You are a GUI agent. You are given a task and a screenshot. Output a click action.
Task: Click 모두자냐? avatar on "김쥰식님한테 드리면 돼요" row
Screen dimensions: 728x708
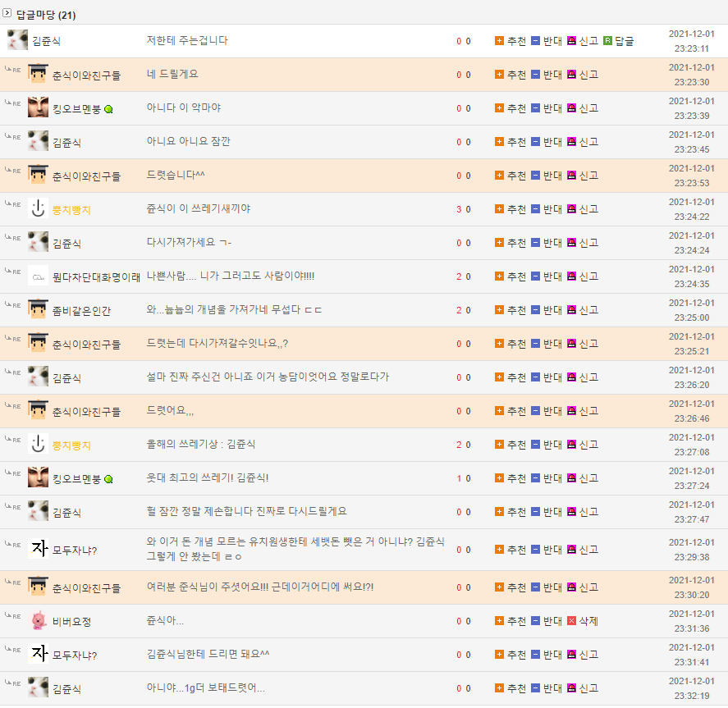(38, 654)
